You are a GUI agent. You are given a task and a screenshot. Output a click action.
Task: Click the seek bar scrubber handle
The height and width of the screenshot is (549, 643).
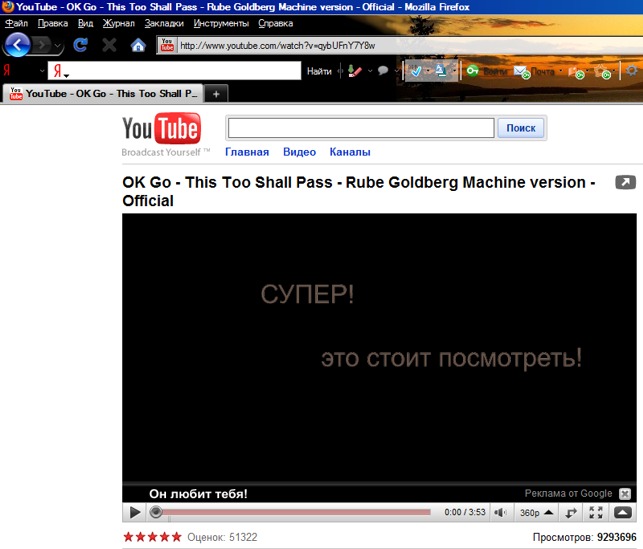(156, 512)
